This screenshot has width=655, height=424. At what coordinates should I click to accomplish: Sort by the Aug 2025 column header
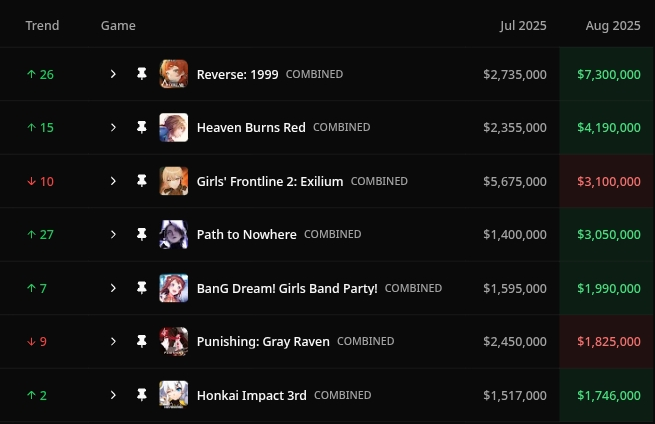click(613, 25)
